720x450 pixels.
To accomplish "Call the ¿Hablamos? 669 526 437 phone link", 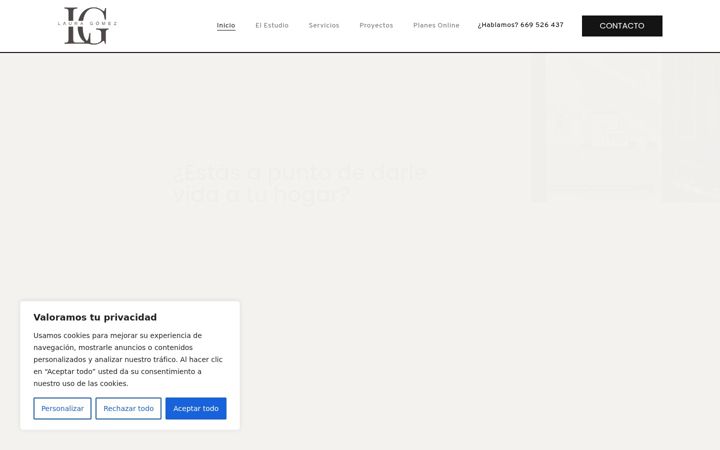I will pyautogui.click(x=520, y=25).
